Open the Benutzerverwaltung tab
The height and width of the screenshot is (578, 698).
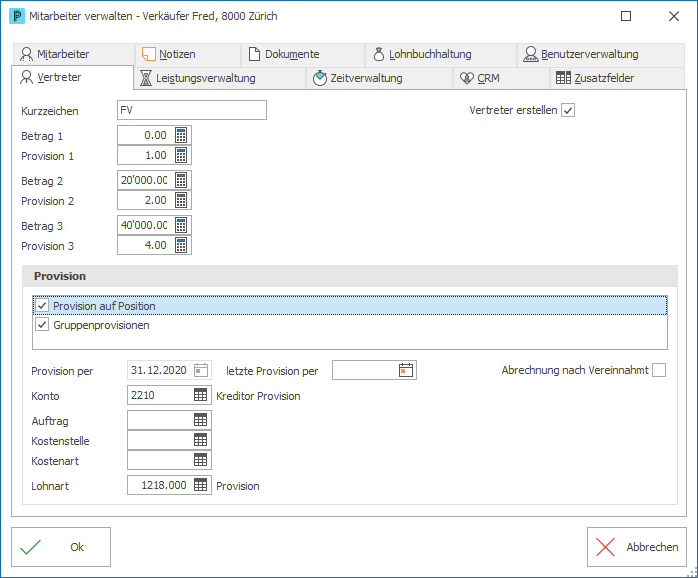coord(601,54)
